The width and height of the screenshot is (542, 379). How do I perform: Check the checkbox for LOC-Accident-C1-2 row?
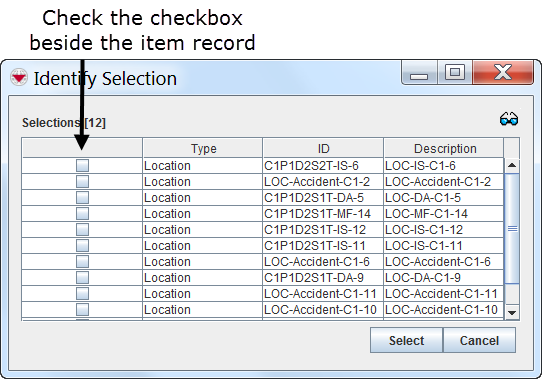click(82, 182)
